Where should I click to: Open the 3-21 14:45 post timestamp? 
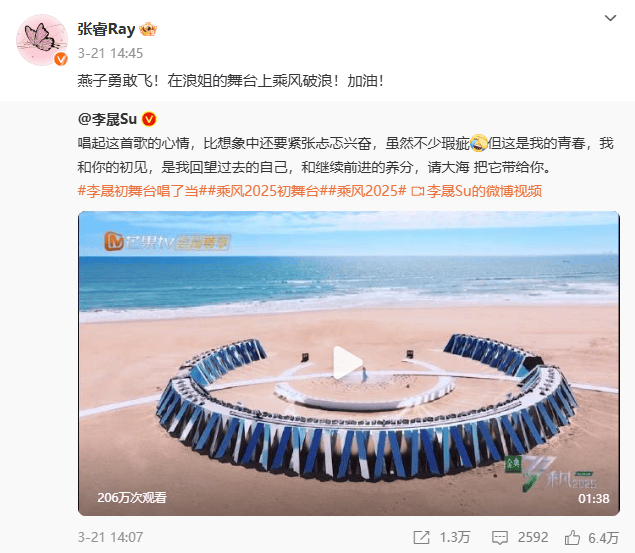pos(110,53)
